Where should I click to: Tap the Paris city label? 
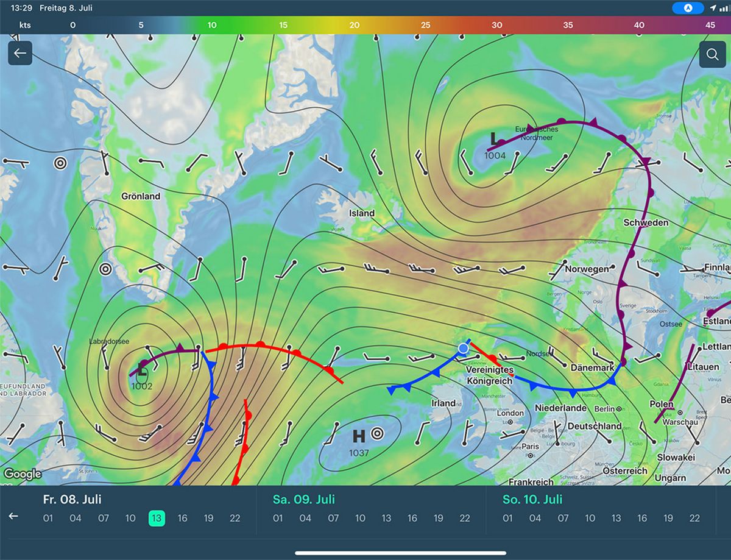[x=531, y=446]
